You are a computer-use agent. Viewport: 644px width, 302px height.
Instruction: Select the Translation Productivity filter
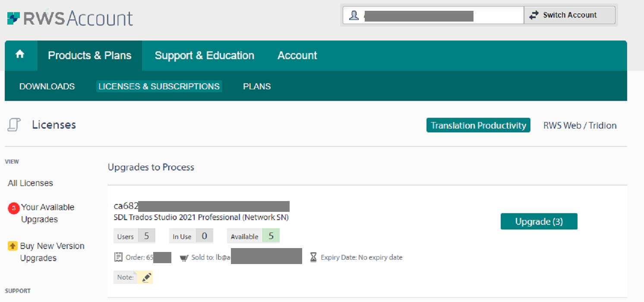pos(478,126)
